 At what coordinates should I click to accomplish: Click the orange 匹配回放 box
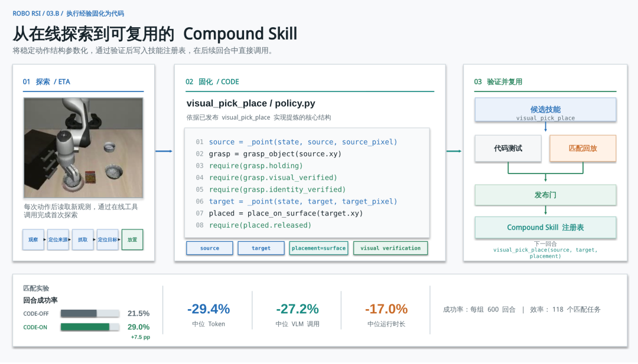click(x=582, y=149)
